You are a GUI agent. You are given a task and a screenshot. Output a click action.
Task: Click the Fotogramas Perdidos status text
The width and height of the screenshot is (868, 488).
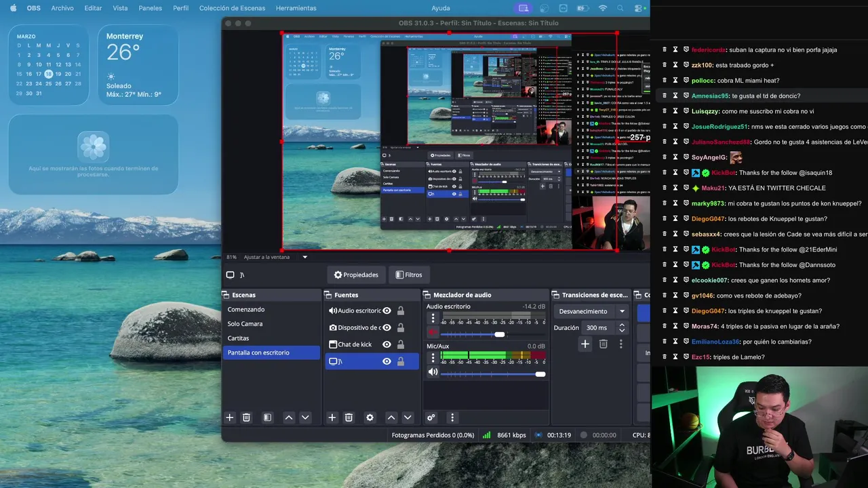pyautogui.click(x=433, y=435)
